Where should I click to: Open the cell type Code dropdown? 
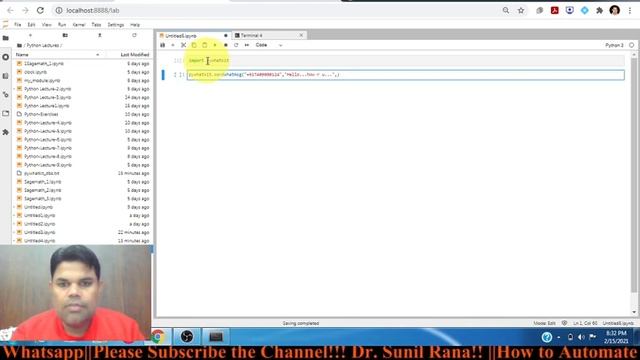pyautogui.click(x=269, y=45)
